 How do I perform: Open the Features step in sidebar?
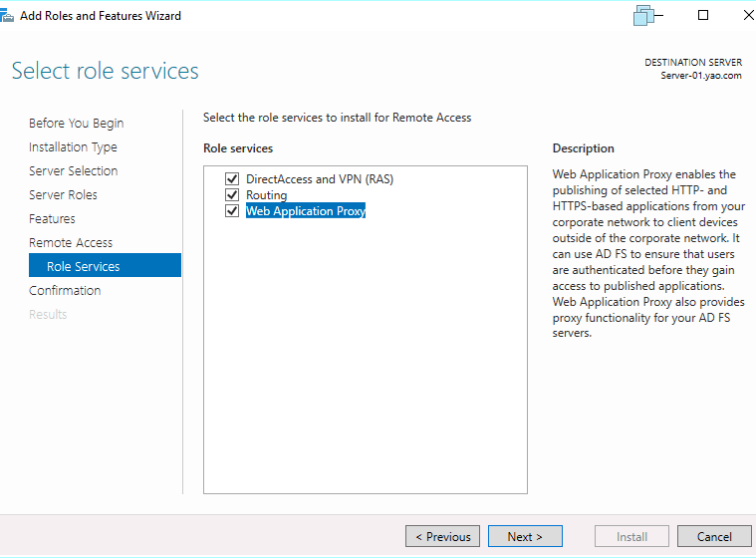click(x=52, y=219)
